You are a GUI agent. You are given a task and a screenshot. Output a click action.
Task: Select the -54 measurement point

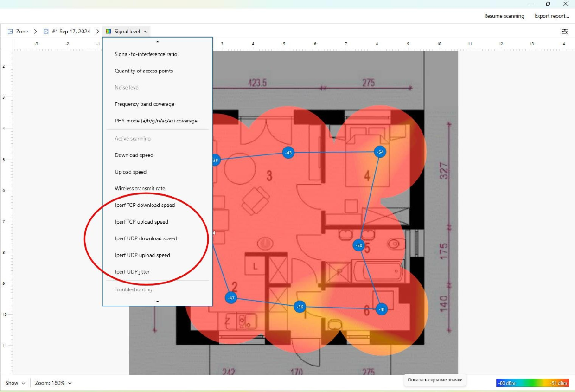coord(380,152)
